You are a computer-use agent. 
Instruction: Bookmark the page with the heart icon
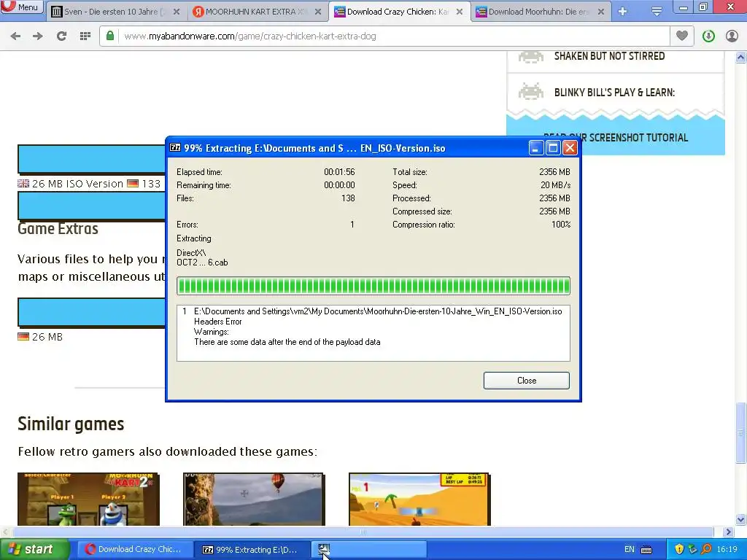point(682,36)
